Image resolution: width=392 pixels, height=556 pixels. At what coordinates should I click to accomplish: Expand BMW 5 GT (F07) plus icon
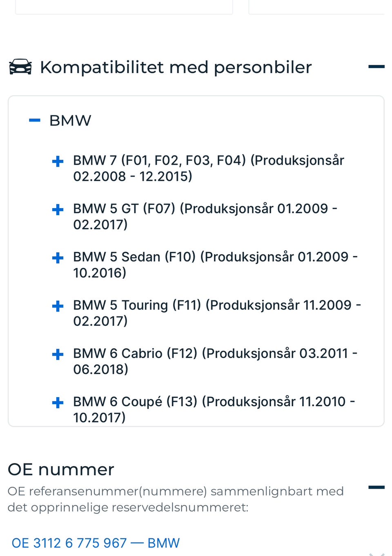pyautogui.click(x=58, y=210)
